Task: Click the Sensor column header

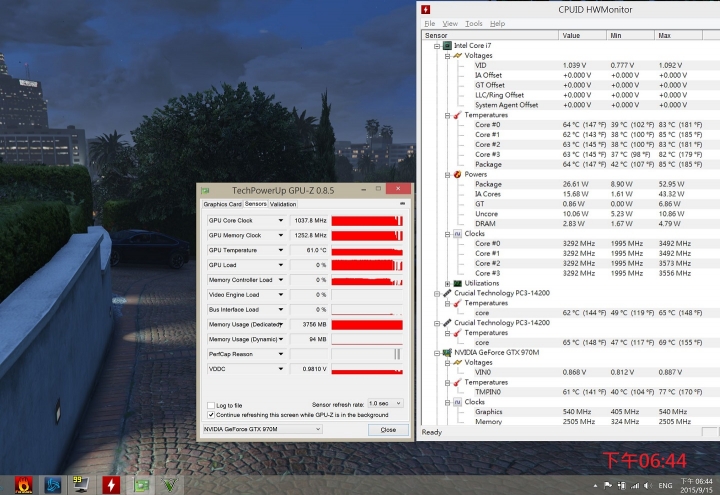Action: (x=490, y=35)
